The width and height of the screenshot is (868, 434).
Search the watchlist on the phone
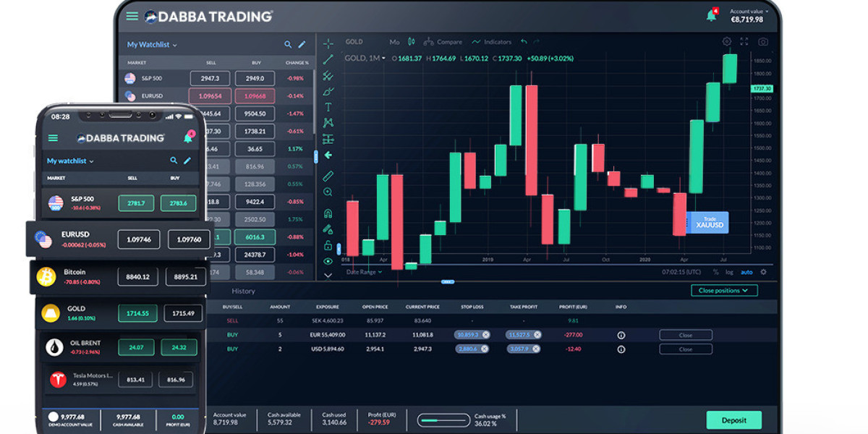coord(174,161)
